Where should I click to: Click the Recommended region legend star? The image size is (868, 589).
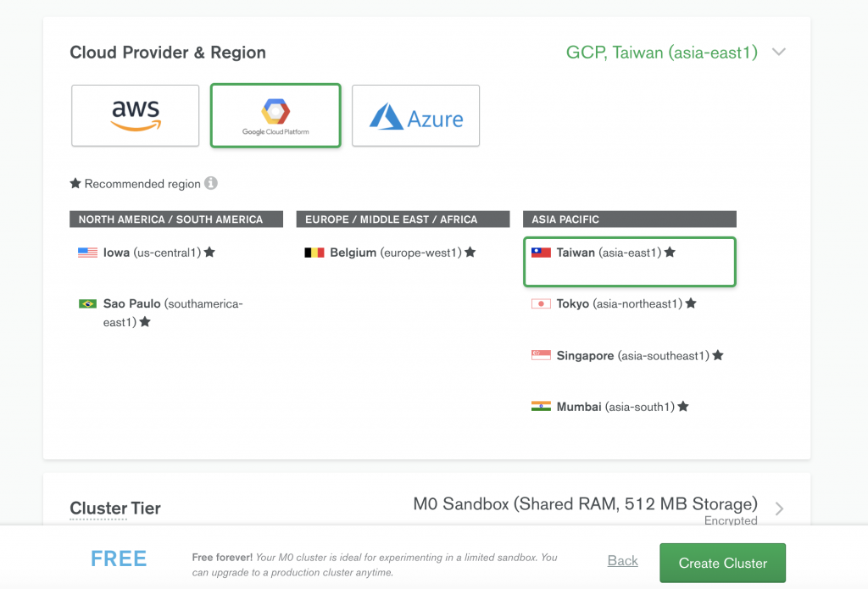[75, 183]
